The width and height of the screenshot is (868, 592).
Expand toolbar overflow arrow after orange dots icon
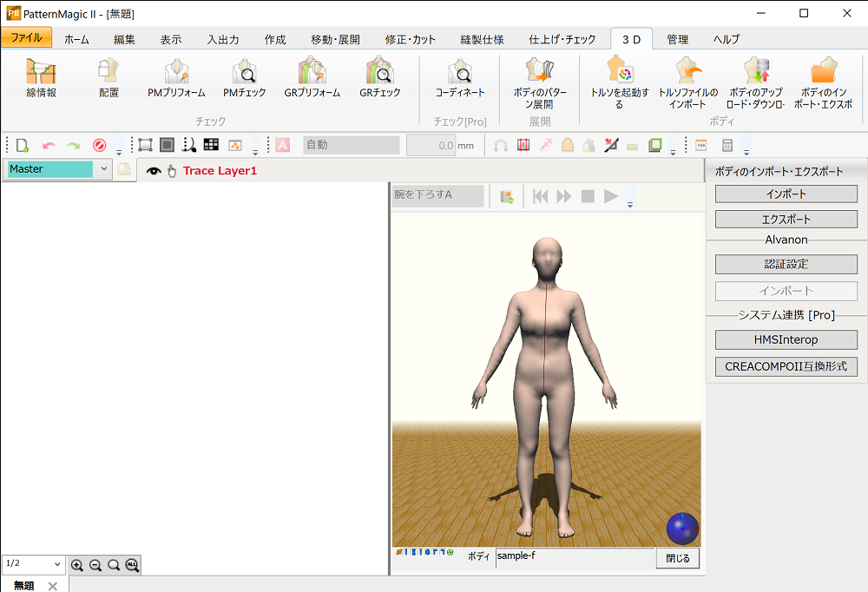(x=255, y=152)
